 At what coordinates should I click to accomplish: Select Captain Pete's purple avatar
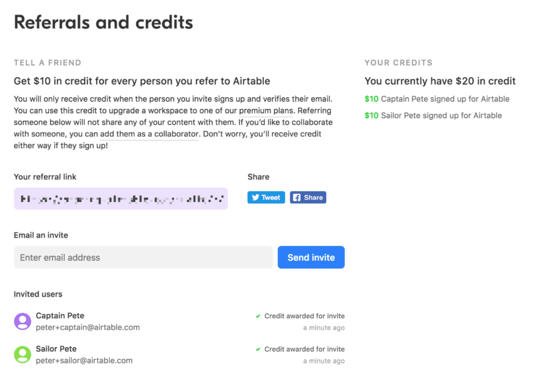(22, 321)
